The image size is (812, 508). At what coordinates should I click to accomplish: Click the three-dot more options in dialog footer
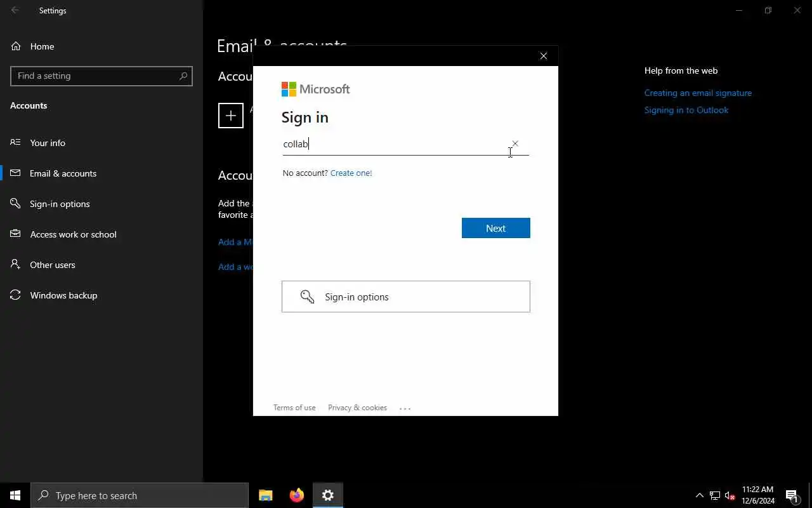(x=405, y=408)
